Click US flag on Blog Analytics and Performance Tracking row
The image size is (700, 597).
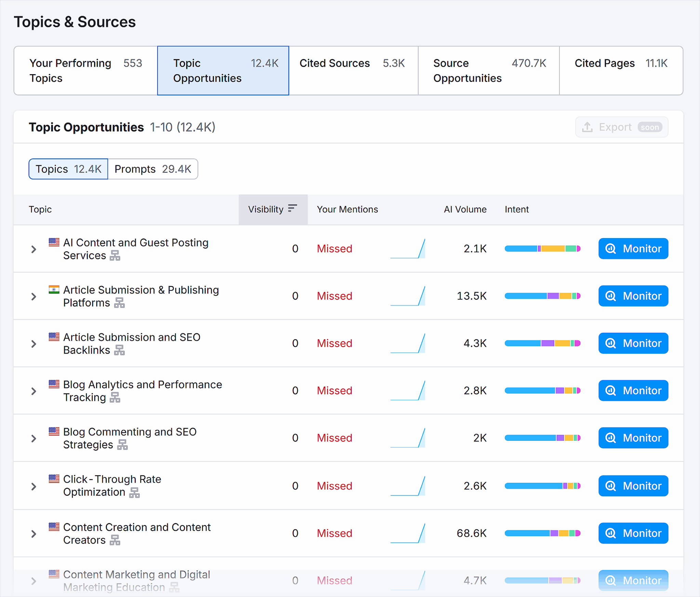(54, 384)
